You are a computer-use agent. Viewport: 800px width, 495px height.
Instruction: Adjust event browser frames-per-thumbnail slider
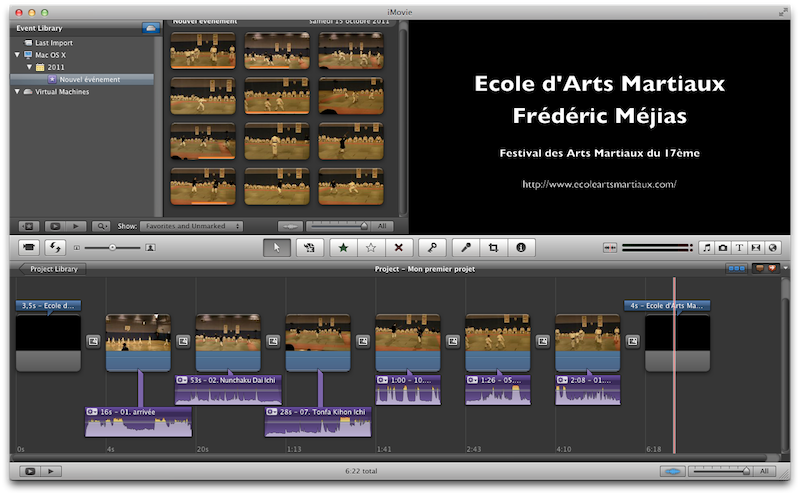[338, 226]
